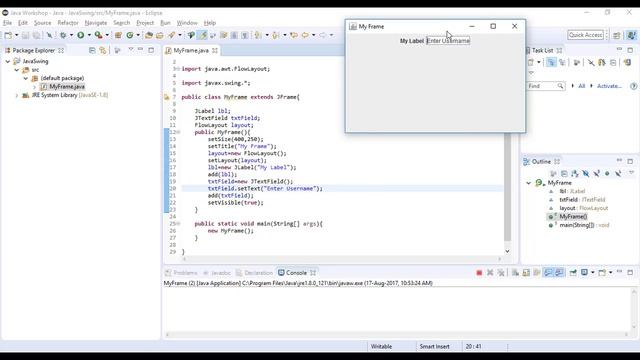Click Display Selected Console icon

[x=584, y=273]
